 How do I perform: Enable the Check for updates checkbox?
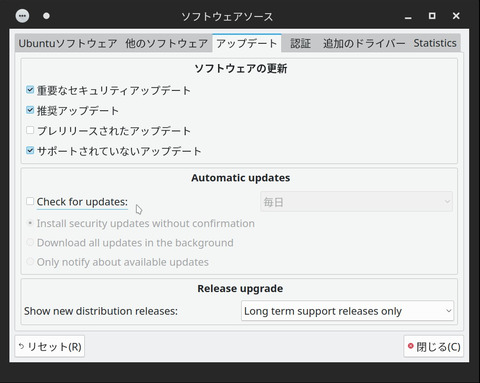click(30, 201)
